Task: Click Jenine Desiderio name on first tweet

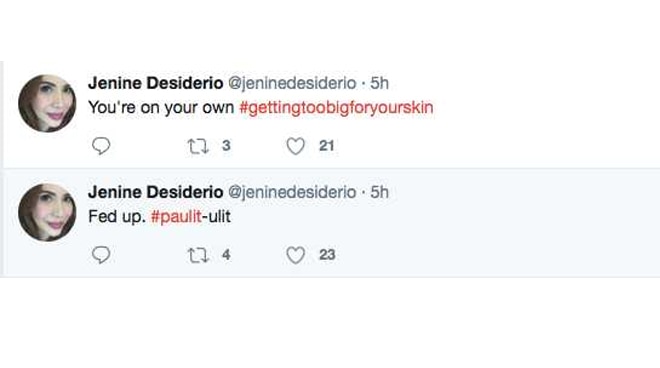Action: [156, 83]
